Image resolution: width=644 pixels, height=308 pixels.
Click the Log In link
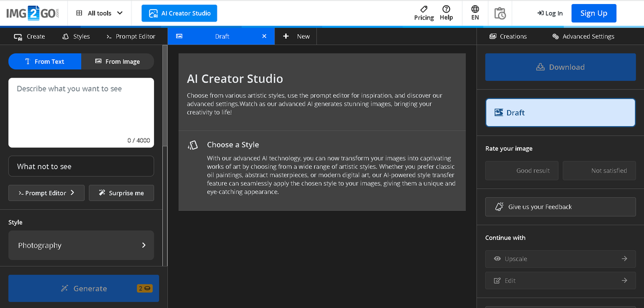tap(550, 13)
